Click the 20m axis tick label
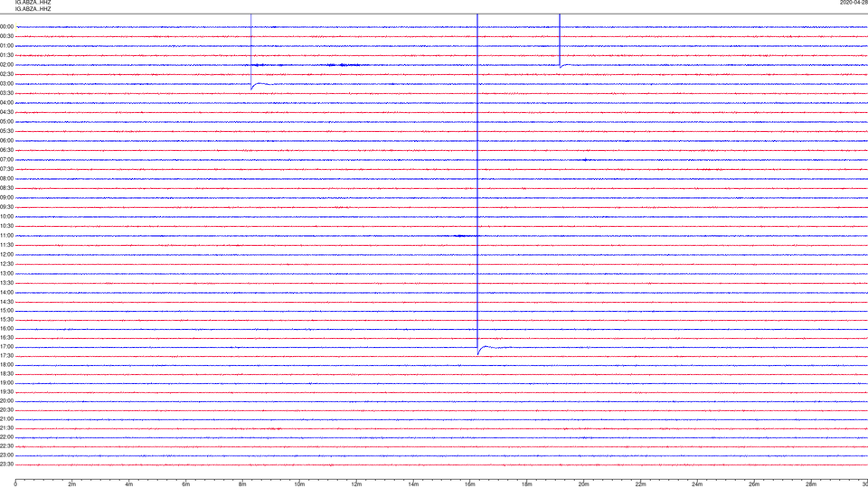 coord(583,484)
